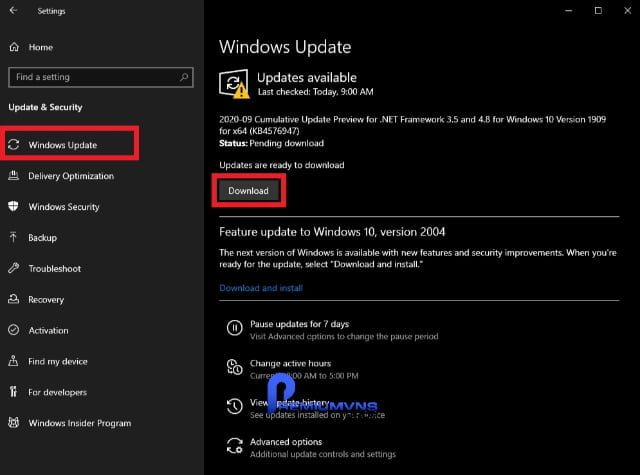This screenshot has width=640, height=475.
Task: Click the For developers icon
Action: (x=13, y=392)
